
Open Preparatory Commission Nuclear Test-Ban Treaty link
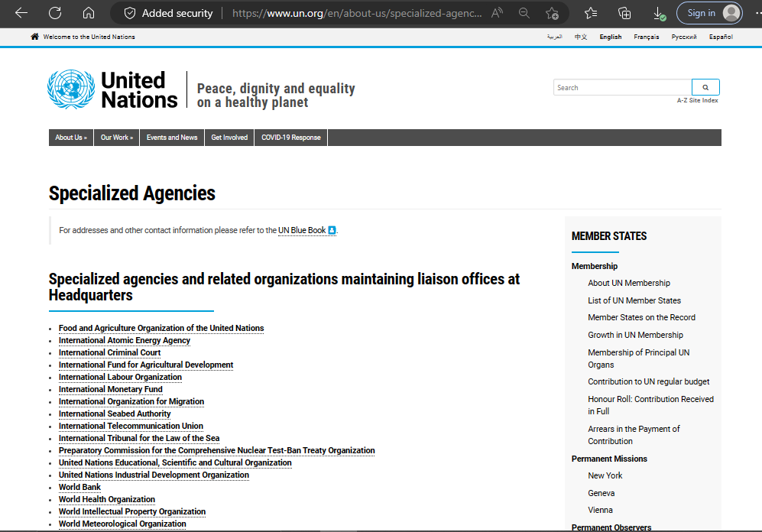point(217,450)
